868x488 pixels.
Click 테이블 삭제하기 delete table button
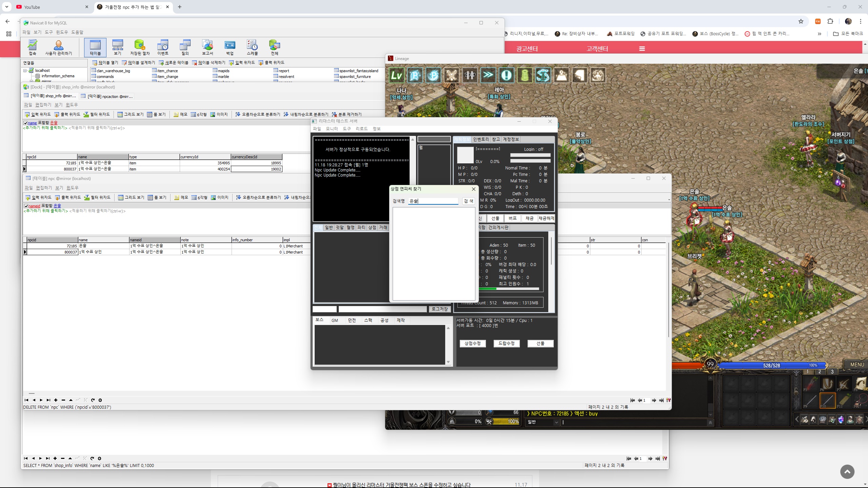pos(209,63)
